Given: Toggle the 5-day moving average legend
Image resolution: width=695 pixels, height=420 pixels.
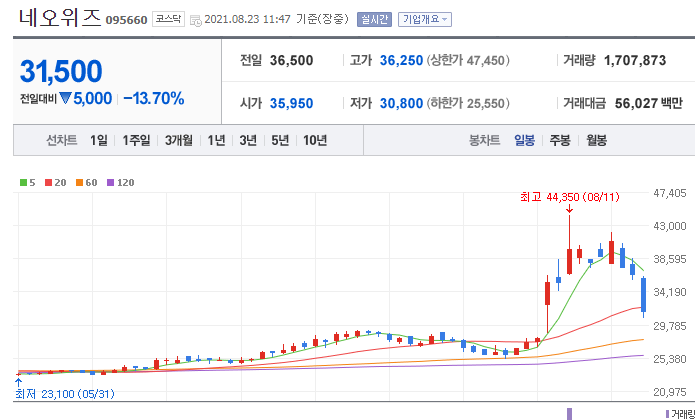Looking at the screenshot, I should pos(29,183).
